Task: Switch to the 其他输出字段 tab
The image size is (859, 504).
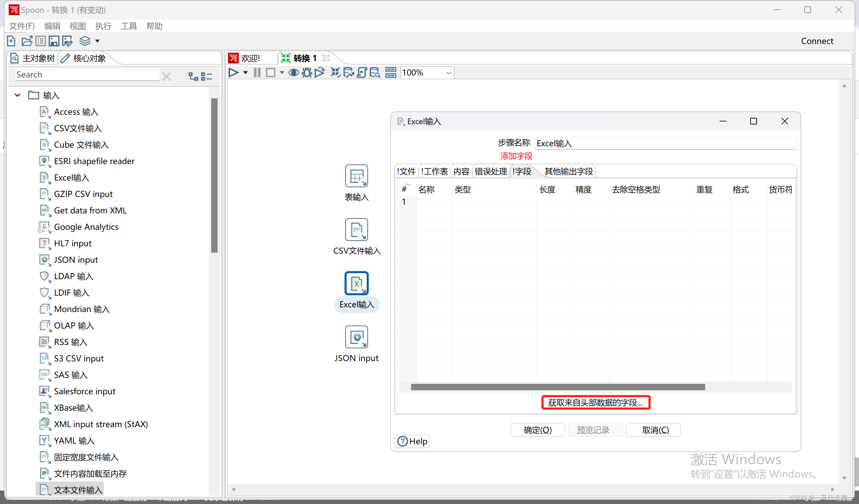Action: point(569,171)
